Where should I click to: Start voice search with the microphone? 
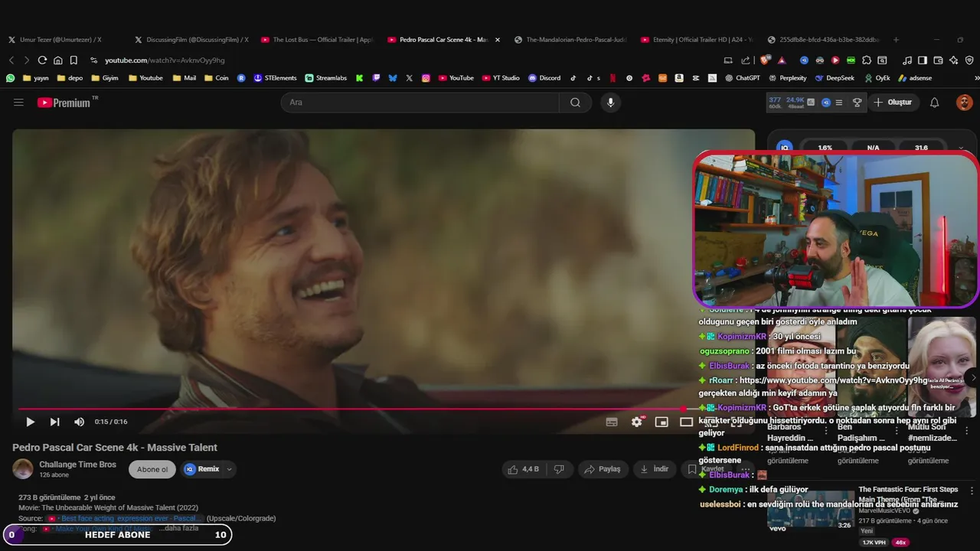(x=610, y=103)
